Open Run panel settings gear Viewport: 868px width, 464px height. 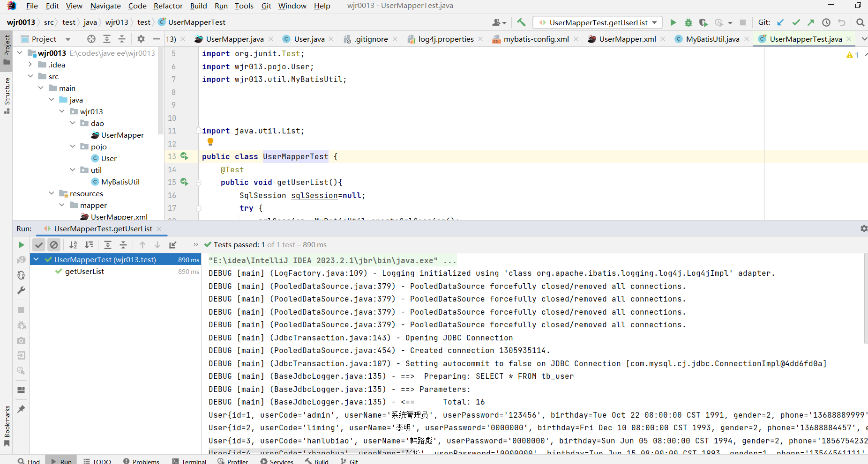click(864, 228)
